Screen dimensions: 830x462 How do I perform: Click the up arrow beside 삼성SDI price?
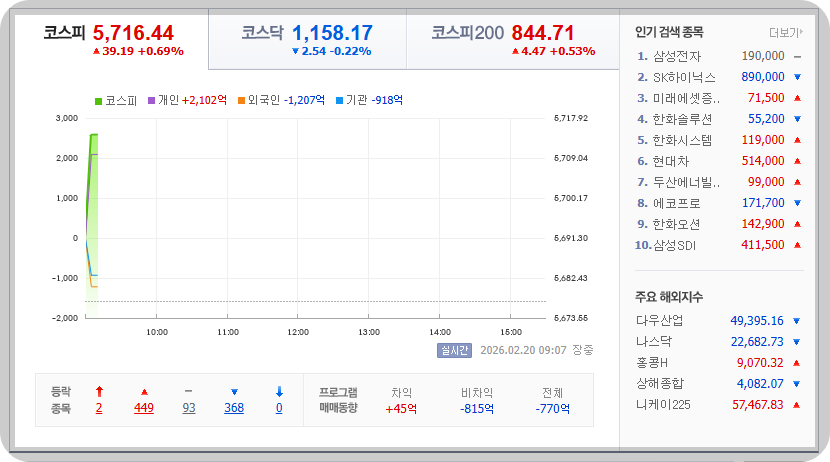[798, 245]
